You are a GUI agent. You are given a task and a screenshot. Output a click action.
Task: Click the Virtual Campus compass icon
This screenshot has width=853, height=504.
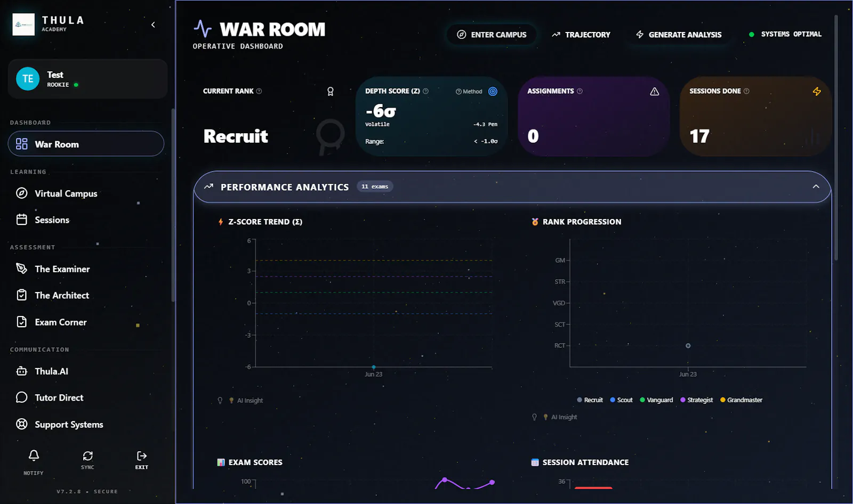tap(22, 193)
